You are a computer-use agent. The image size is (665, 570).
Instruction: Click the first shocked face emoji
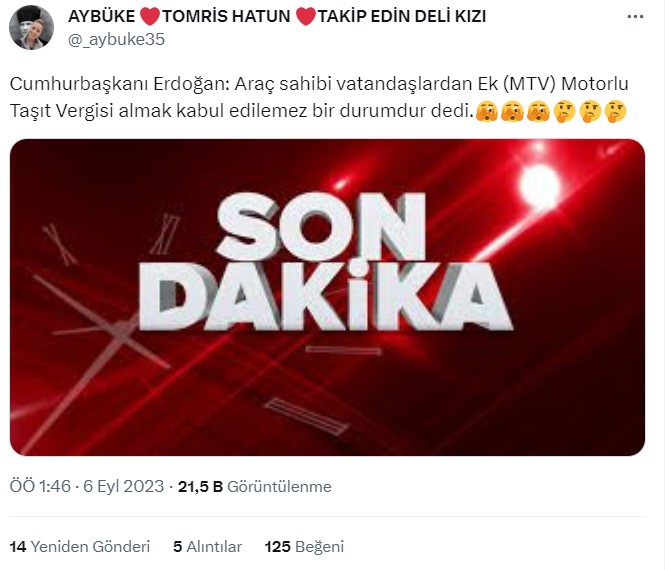pos(486,112)
